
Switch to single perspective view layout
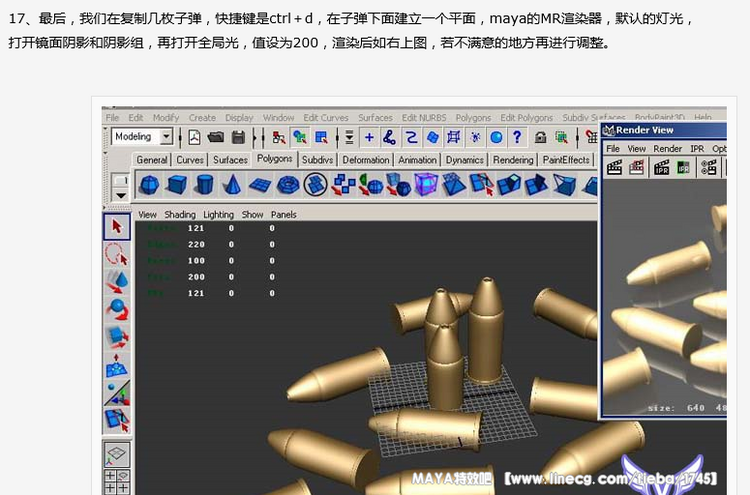(x=117, y=454)
